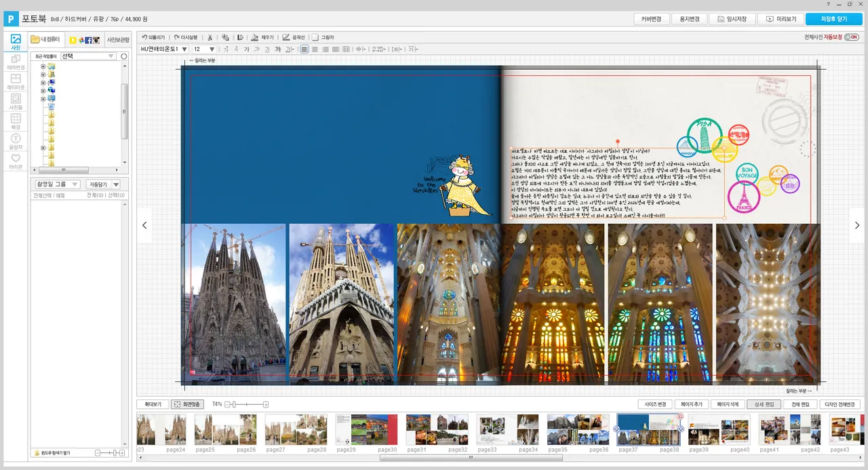Click the 확대보기 enlarge view button
This screenshot has height=470, width=868.
pos(153,404)
